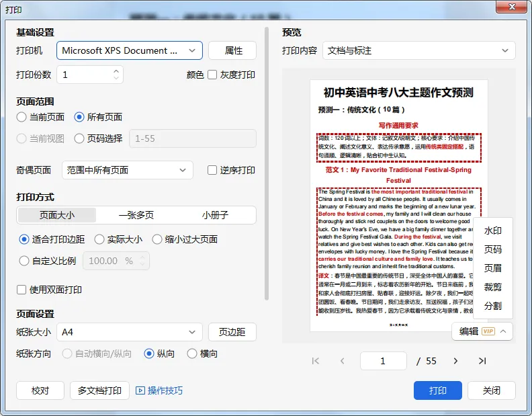Viewport: 532px width, 416px height.
Task: Select 页码选择 radio button
Action: 79,138
